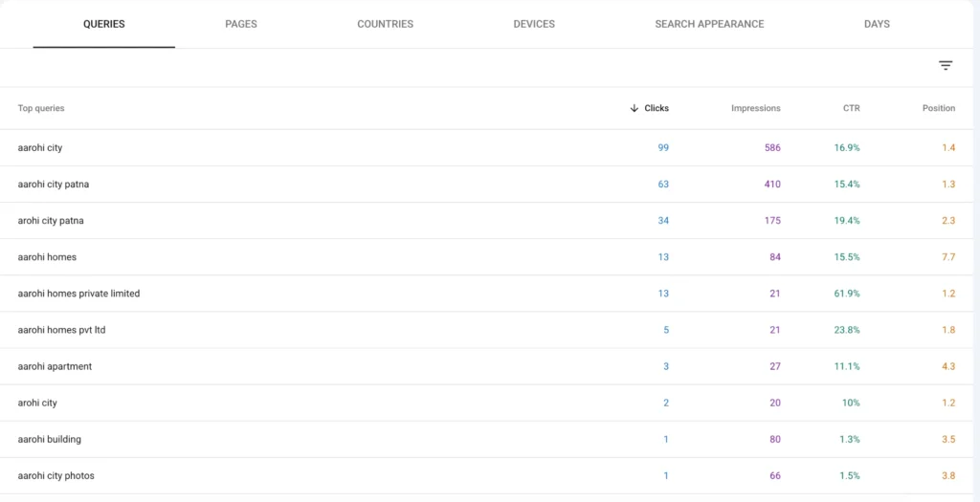This screenshot has width=980, height=502.
Task: Sort by Impressions column header
Action: click(756, 108)
